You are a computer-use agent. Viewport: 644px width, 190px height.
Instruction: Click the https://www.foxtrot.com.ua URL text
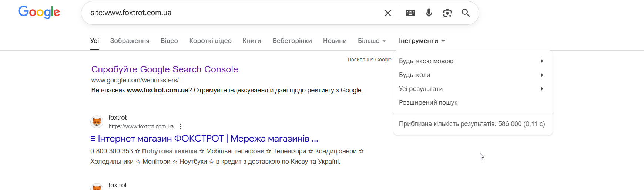coord(141,126)
